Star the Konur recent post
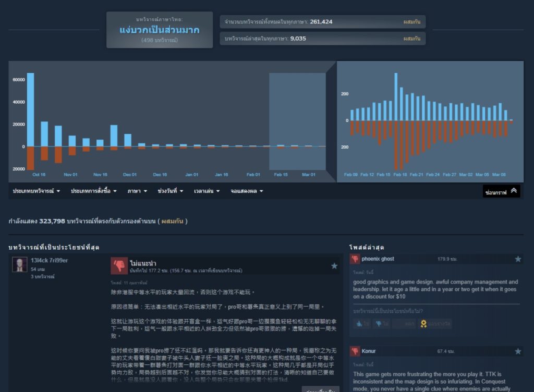This screenshot has height=392, width=534. pos(518,351)
